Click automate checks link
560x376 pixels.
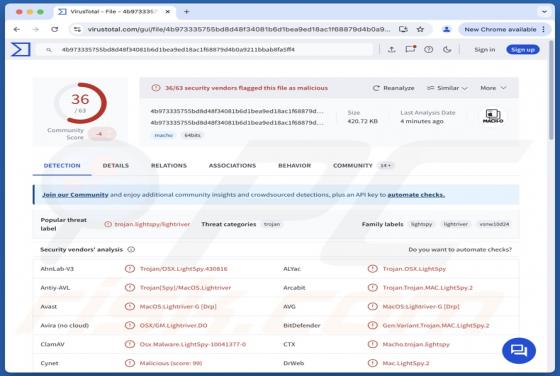(416, 195)
